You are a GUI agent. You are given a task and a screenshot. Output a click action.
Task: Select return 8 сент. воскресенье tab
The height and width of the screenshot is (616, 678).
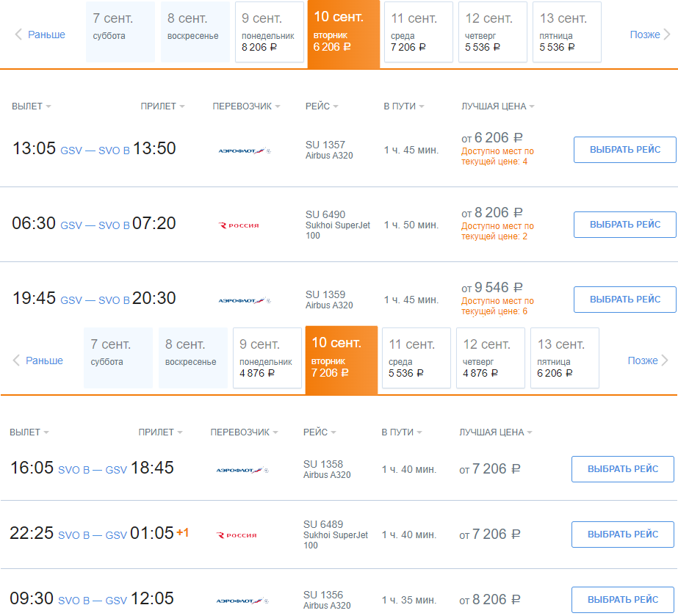(193, 358)
